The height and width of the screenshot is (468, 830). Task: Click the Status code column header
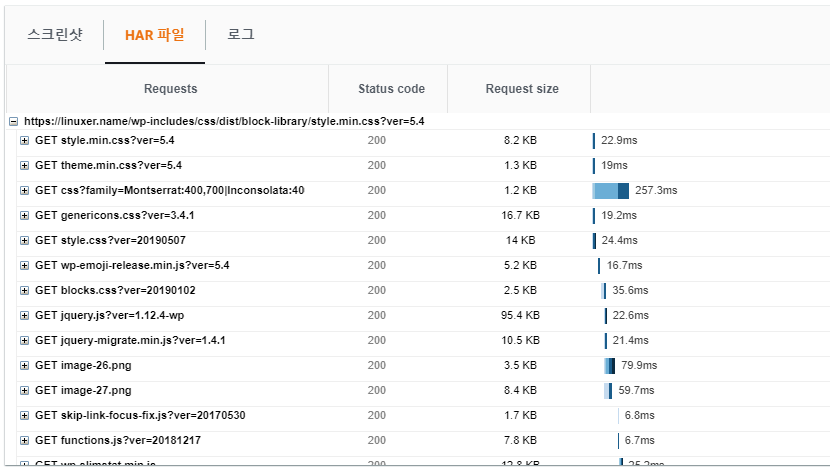tap(391, 89)
